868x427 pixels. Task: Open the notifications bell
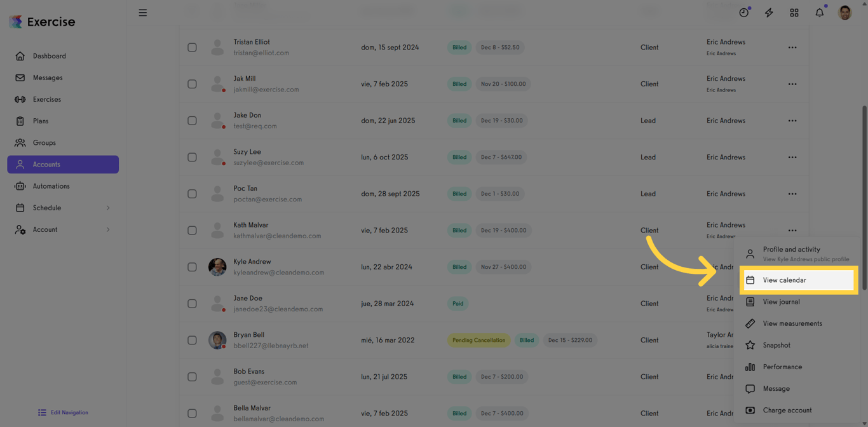pos(820,13)
